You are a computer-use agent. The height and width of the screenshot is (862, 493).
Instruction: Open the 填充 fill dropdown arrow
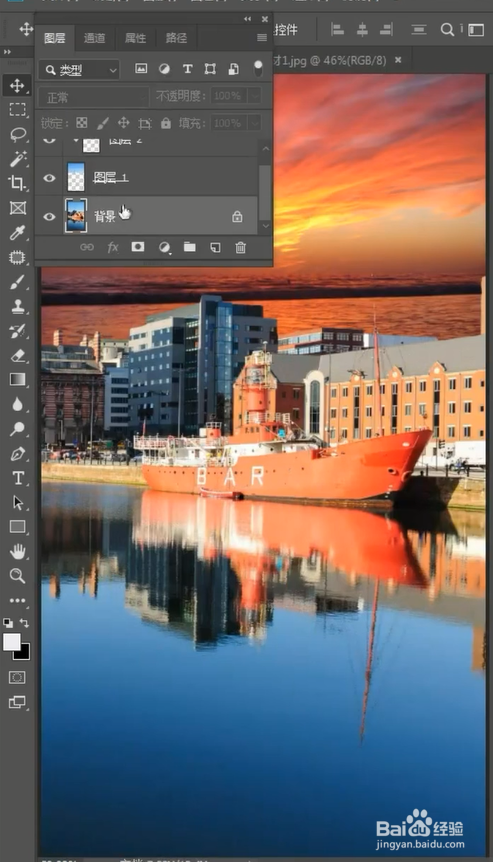(x=254, y=123)
